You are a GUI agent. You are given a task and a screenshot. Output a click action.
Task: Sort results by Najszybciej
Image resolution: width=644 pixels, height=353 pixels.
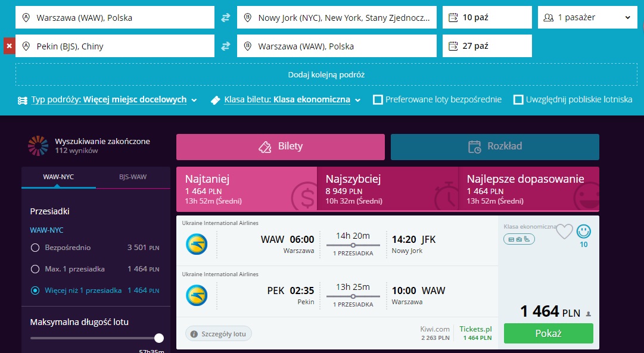388,189
